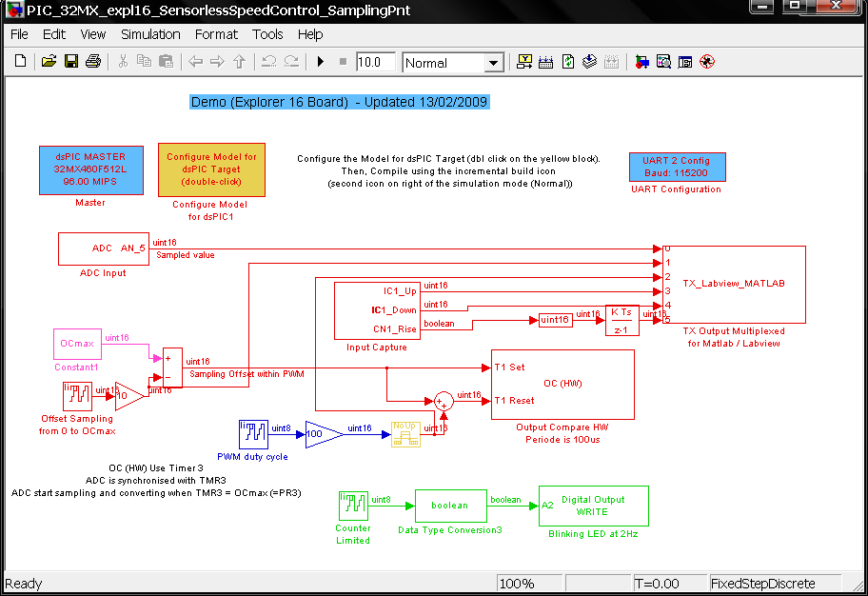Click the highlighted Demo (Explorer 16 Board) title annotation
Screen dimensions: 868x596
click(340, 102)
